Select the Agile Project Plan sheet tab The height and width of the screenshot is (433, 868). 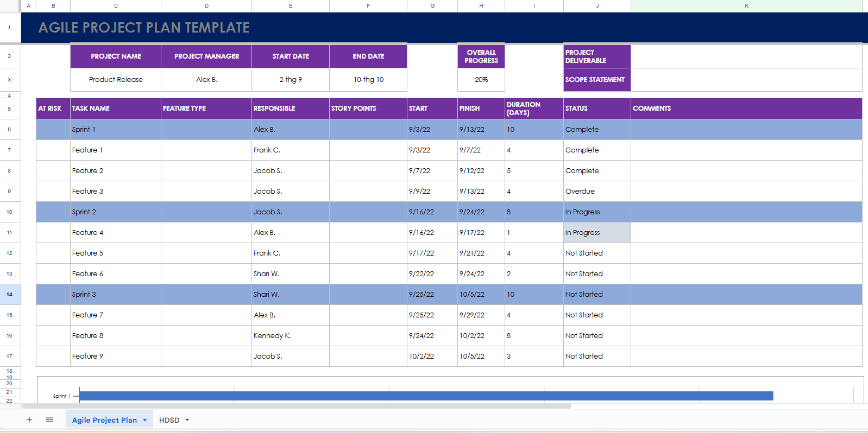tap(104, 420)
